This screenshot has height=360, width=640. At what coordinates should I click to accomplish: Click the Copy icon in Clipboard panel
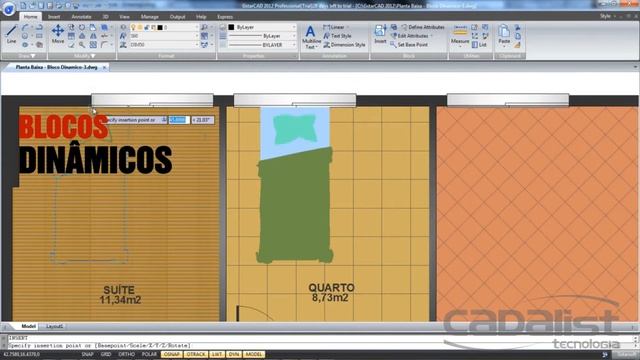coord(518,36)
